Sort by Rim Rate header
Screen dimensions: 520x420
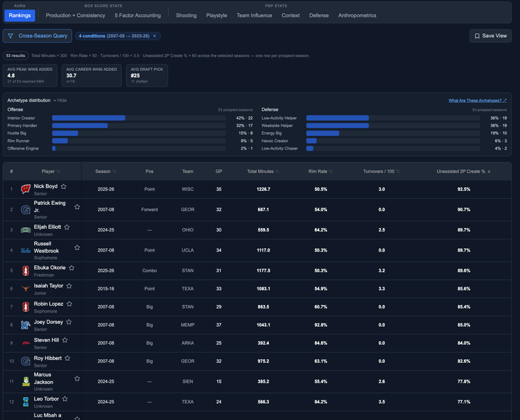pos(321,172)
